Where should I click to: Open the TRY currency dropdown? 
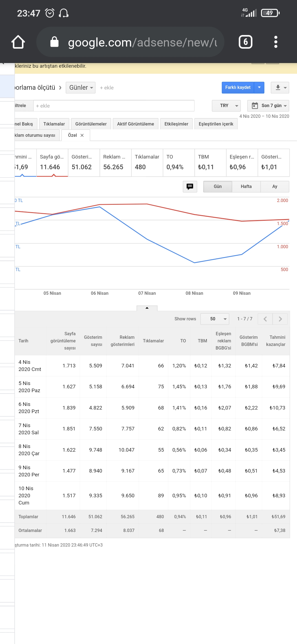pos(226,106)
